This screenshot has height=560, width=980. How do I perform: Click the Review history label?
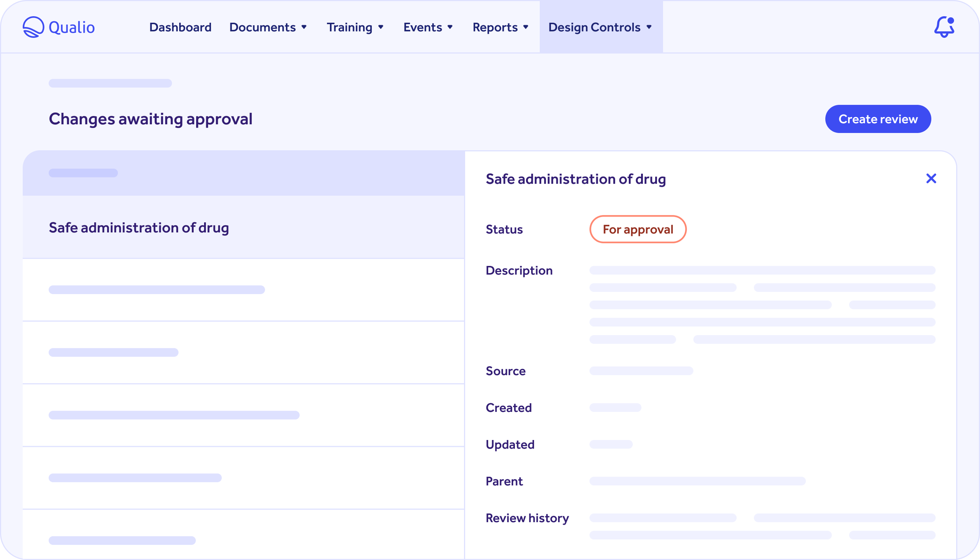tap(527, 518)
